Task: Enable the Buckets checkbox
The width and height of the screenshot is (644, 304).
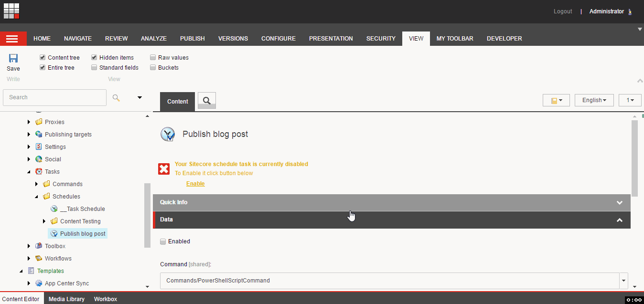Action: coord(153,67)
